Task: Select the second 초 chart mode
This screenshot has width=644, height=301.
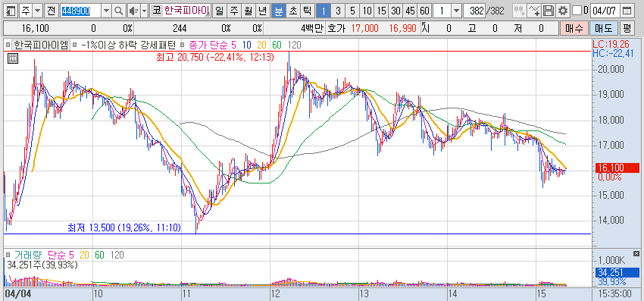Action: click(293, 11)
